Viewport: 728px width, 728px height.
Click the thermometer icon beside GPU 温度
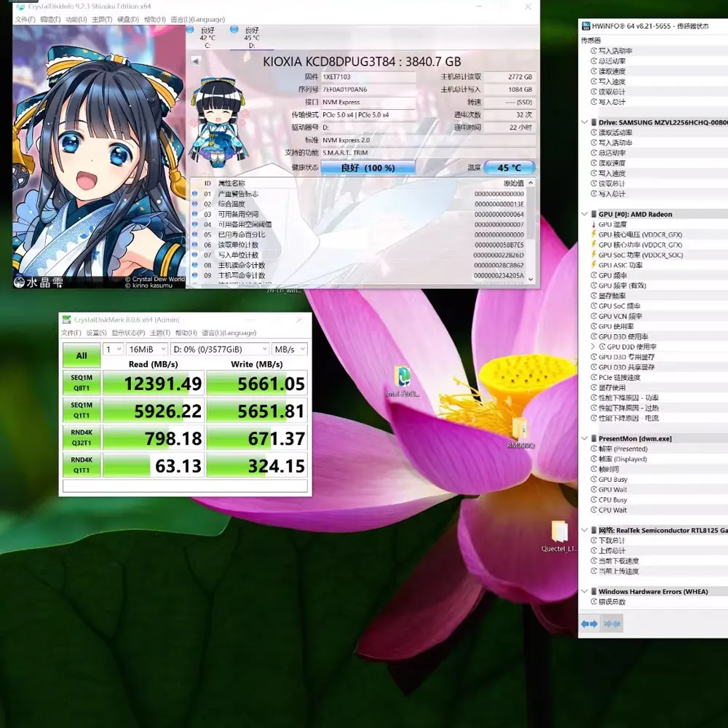(x=593, y=224)
